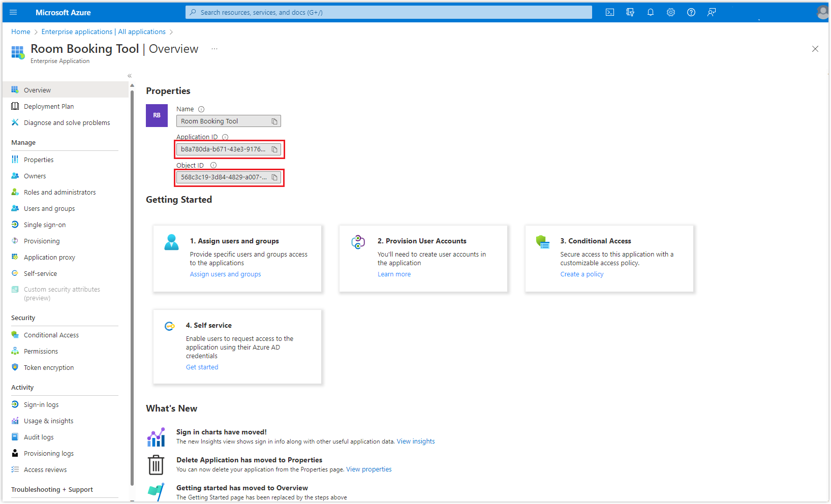
Task: Copy the Application ID value
Action: (274, 149)
